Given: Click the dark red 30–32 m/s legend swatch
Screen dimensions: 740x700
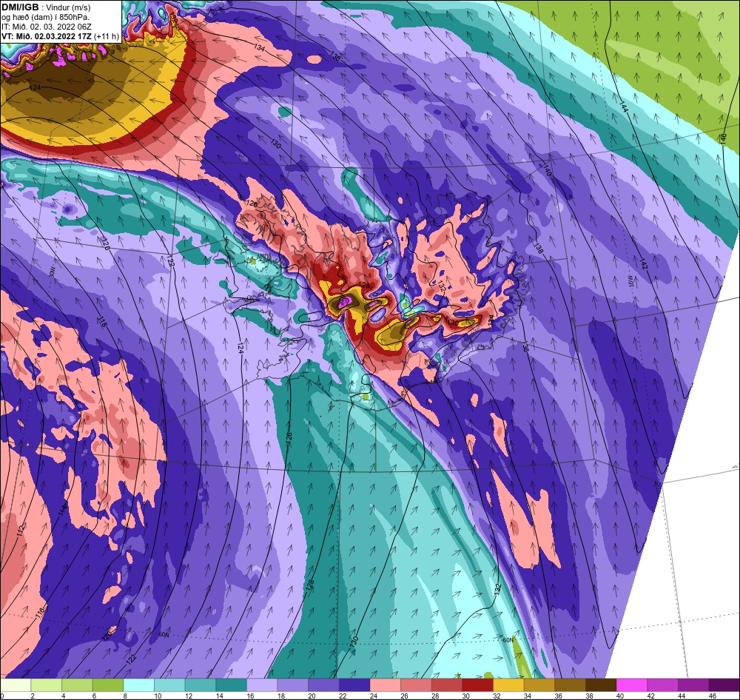Looking at the screenshot, I should (477, 685).
